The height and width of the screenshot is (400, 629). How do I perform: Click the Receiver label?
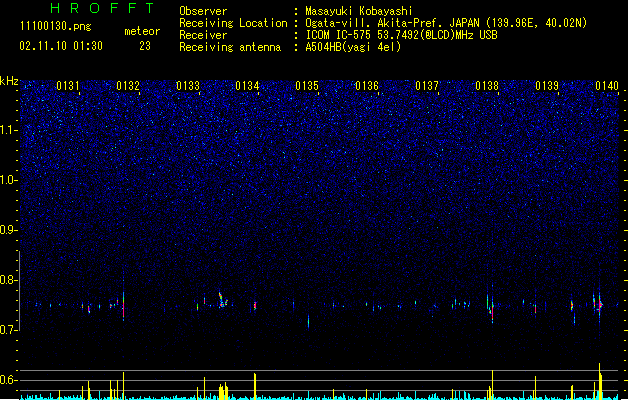(203, 35)
